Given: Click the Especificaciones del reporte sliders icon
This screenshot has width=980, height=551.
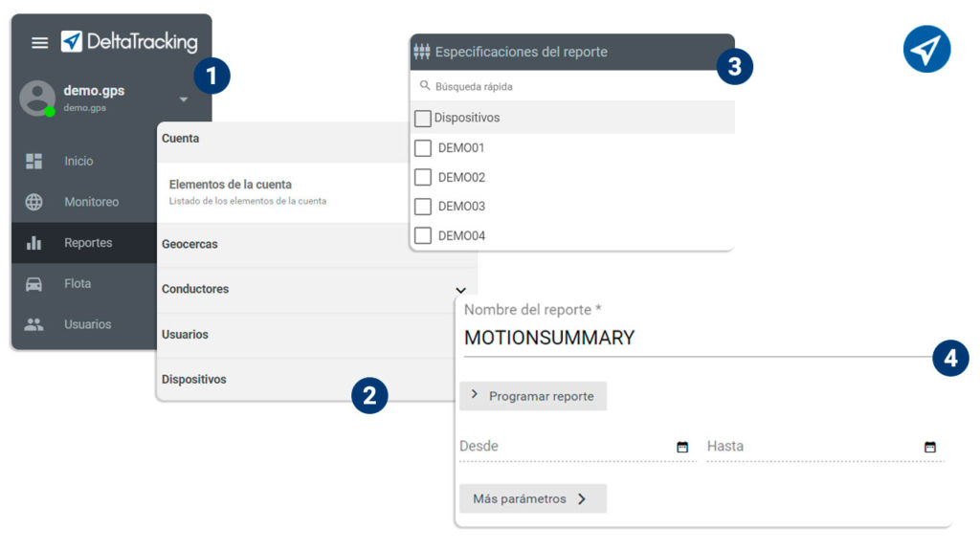Looking at the screenshot, I should point(422,52).
